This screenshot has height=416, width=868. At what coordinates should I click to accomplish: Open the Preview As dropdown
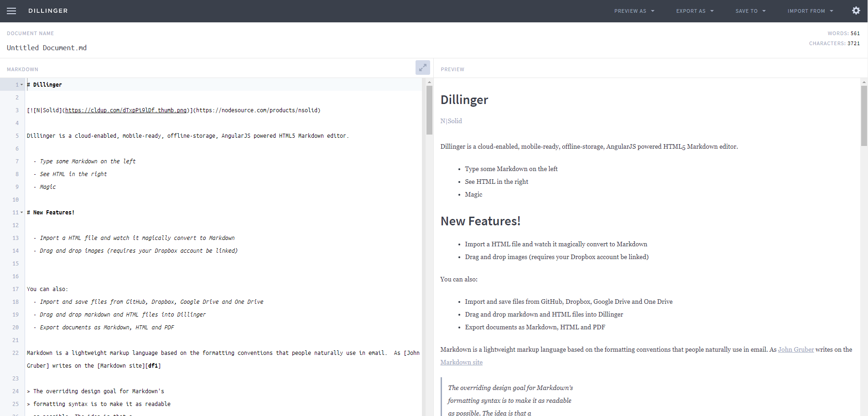[634, 11]
